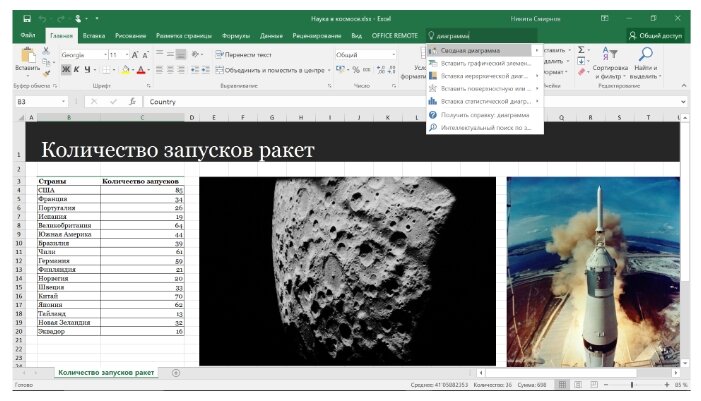Screen dimensions: 701x401
Task: Switch to Page Layout view in status bar
Action: click(578, 384)
